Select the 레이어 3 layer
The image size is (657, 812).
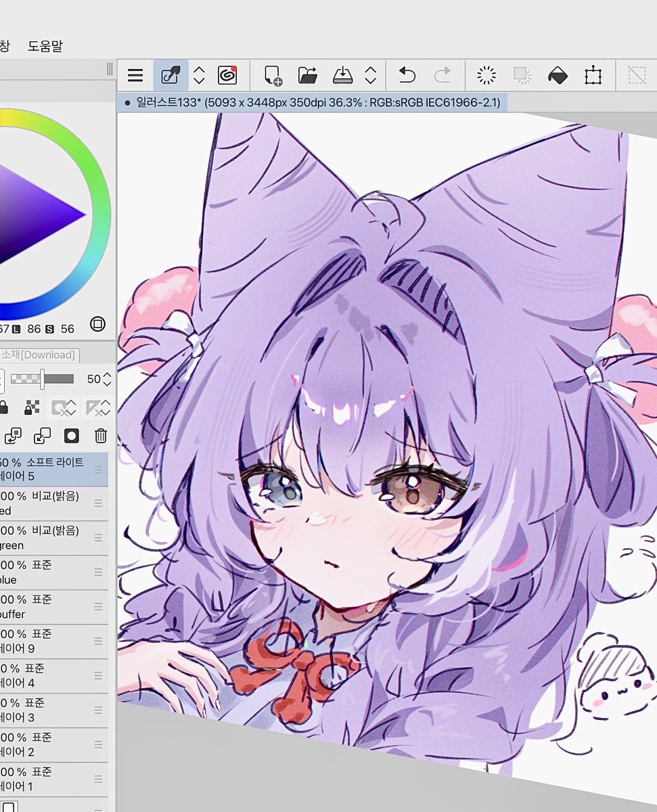[x=54, y=710]
